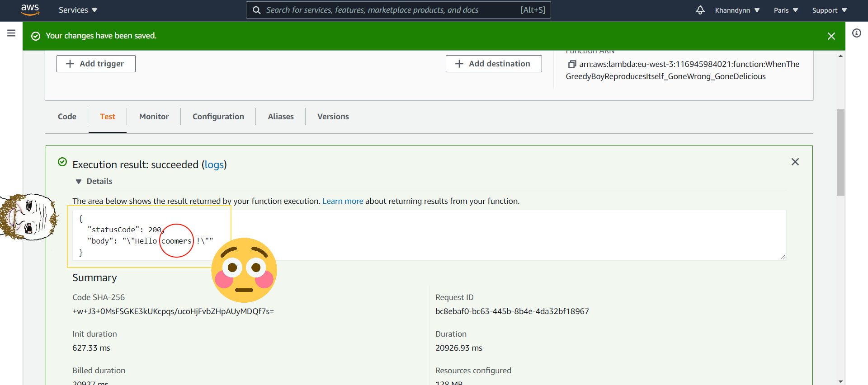
Task: Open the Versions tab
Action: (333, 117)
